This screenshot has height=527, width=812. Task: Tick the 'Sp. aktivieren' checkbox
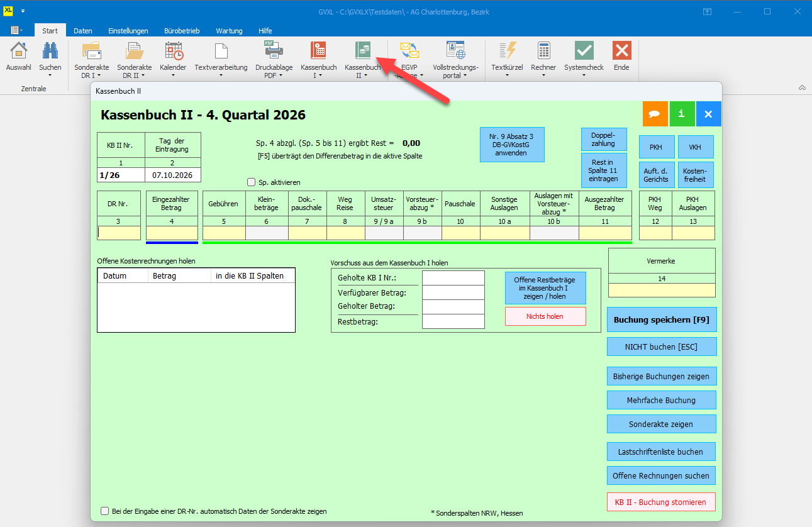pos(252,182)
